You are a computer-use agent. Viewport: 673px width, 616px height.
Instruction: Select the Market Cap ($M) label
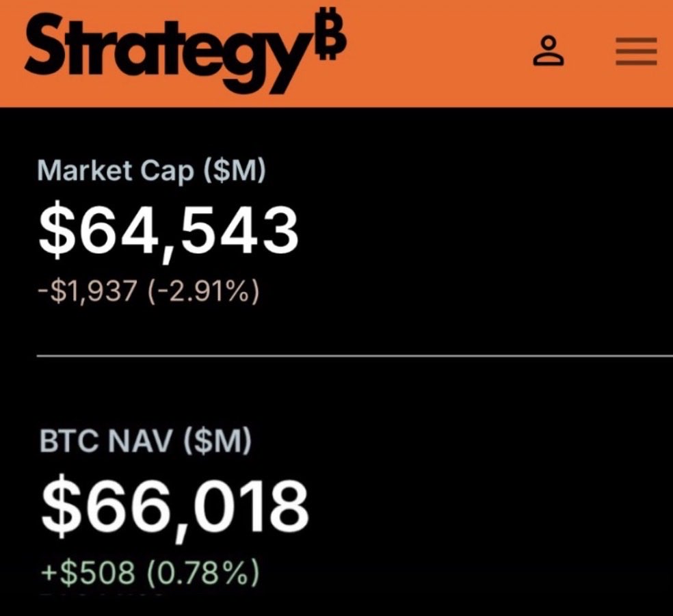coord(150,170)
